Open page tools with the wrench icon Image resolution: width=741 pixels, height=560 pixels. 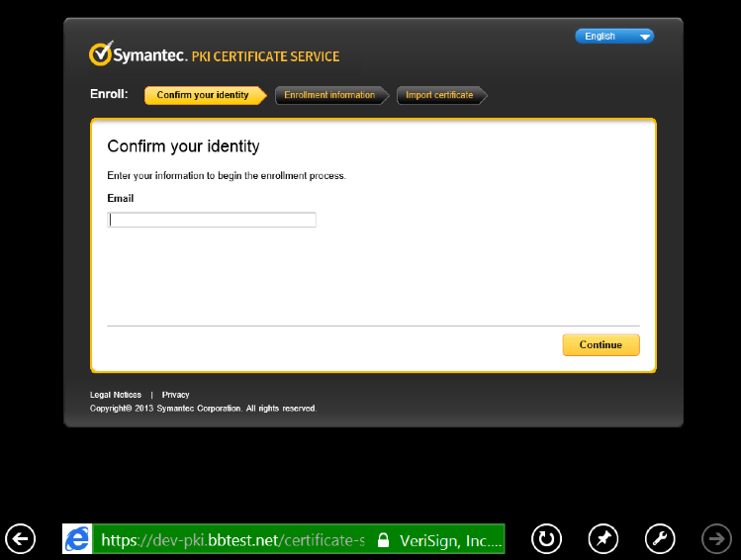pyautogui.click(x=660, y=539)
